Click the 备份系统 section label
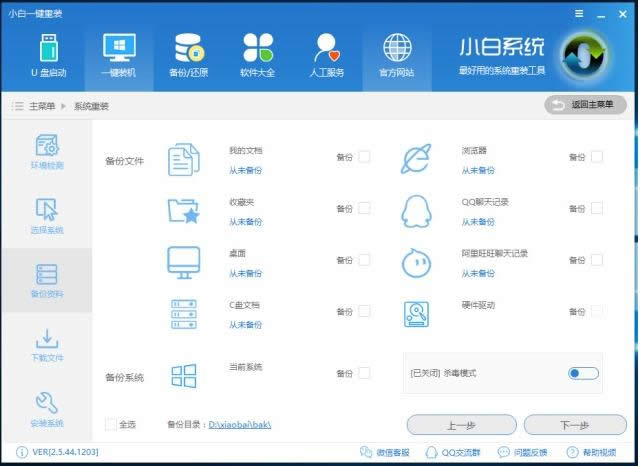Screen dimensions: 641x466 click(x=124, y=377)
